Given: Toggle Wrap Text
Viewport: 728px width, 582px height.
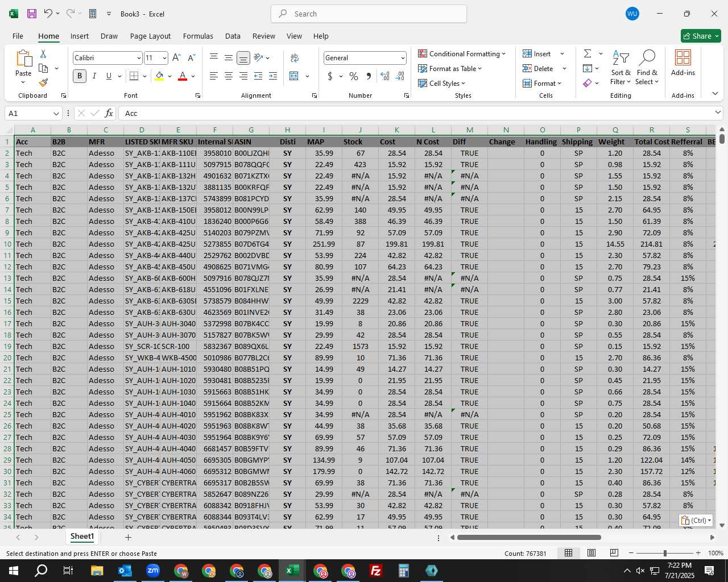Looking at the screenshot, I should click(295, 58).
